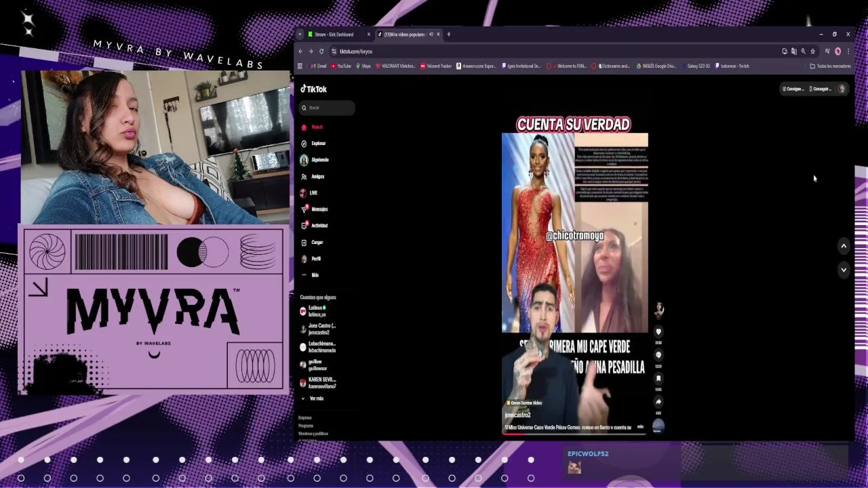This screenshot has height=488, width=868.
Task: Open the video comments bubble
Action: [x=658, y=354]
